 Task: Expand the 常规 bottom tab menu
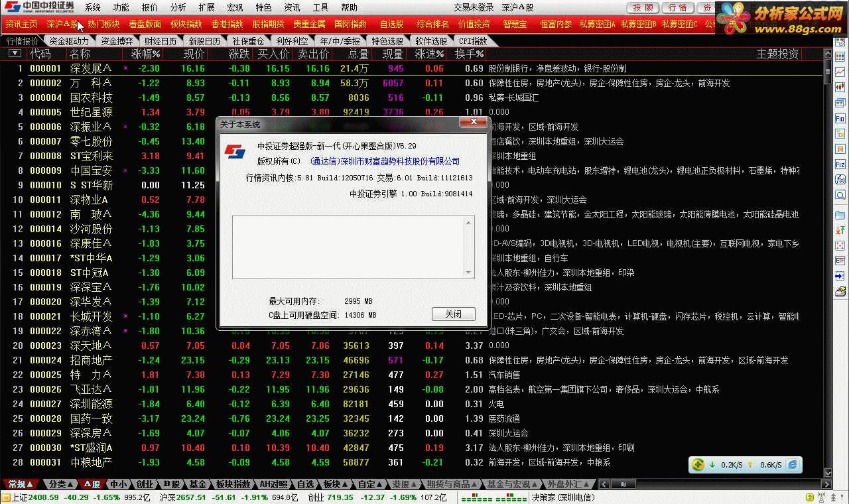21,485
